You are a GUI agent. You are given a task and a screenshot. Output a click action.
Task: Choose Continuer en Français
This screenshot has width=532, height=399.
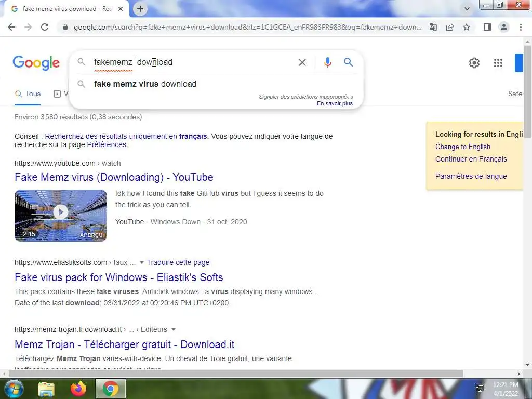(x=471, y=159)
